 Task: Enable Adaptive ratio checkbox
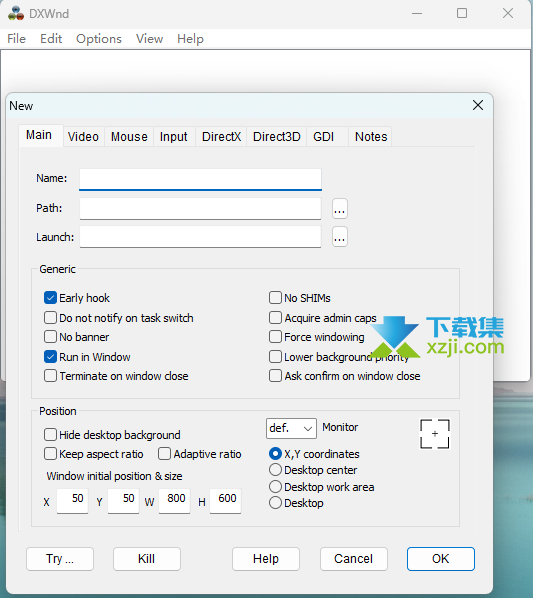click(164, 454)
